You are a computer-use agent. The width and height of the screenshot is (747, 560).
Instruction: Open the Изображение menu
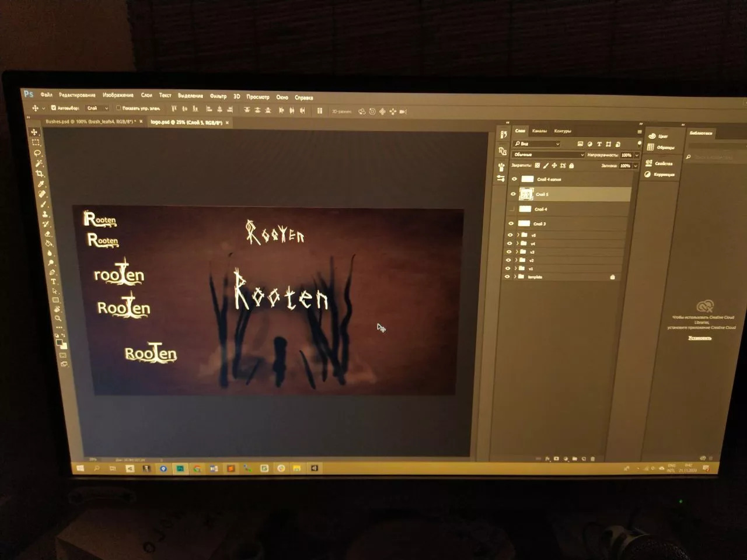click(x=118, y=95)
